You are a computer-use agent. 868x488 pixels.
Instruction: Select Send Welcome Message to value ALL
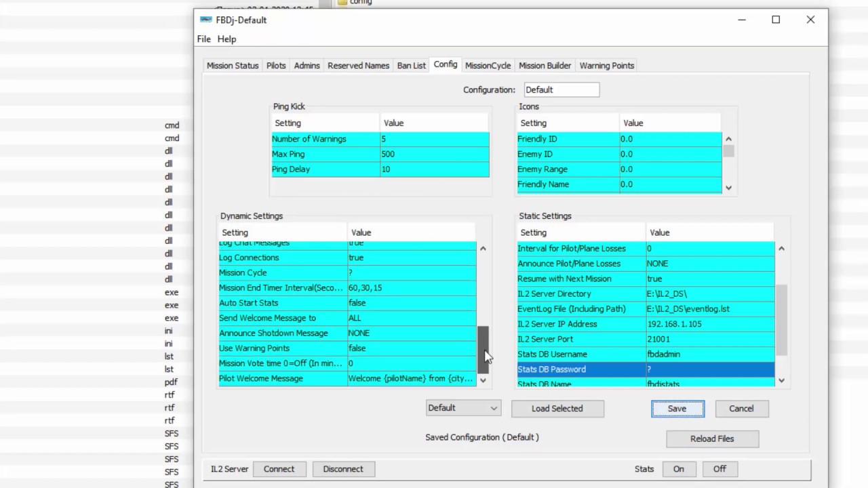click(x=412, y=318)
